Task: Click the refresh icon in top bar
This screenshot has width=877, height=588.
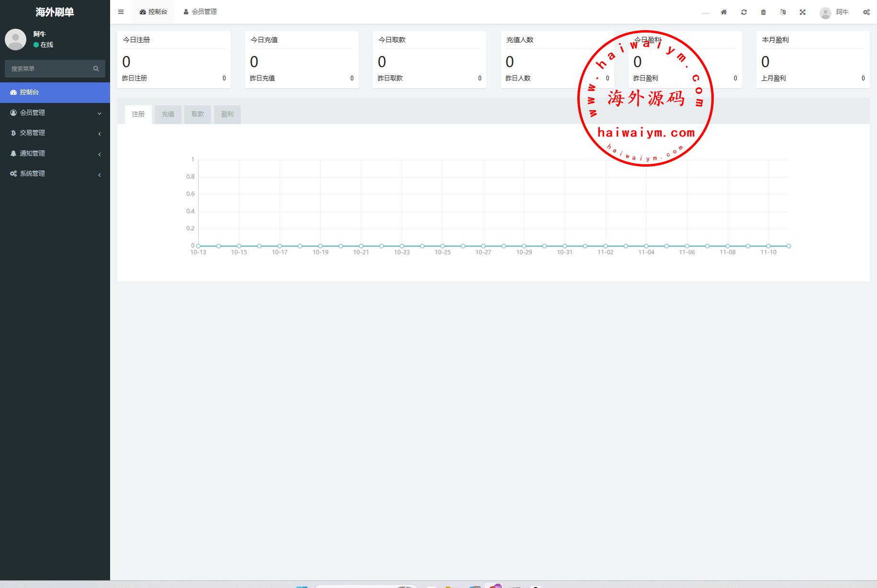Action: [743, 12]
